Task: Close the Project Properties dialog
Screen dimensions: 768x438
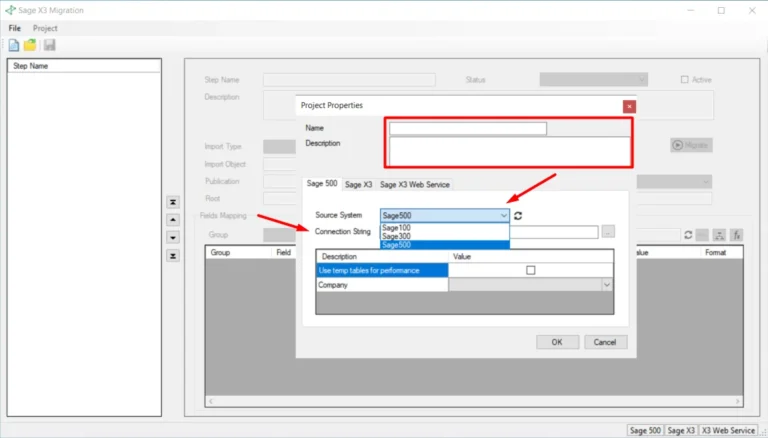Action: (x=629, y=106)
